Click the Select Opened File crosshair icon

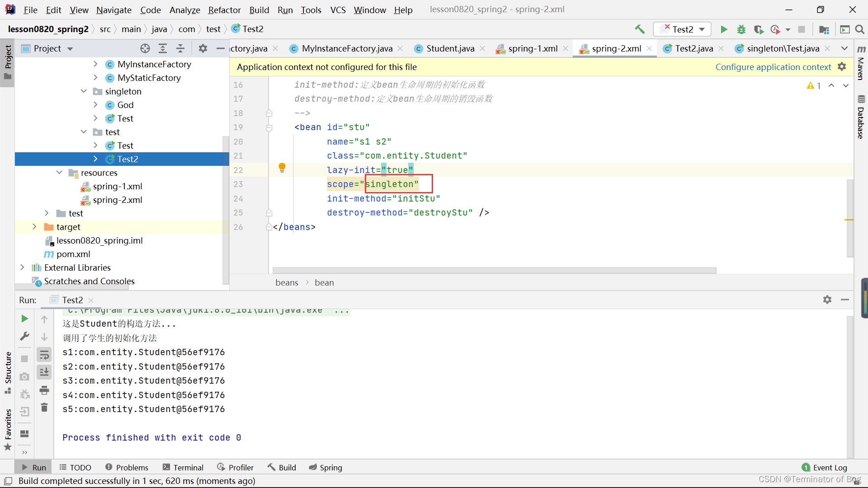tap(145, 48)
